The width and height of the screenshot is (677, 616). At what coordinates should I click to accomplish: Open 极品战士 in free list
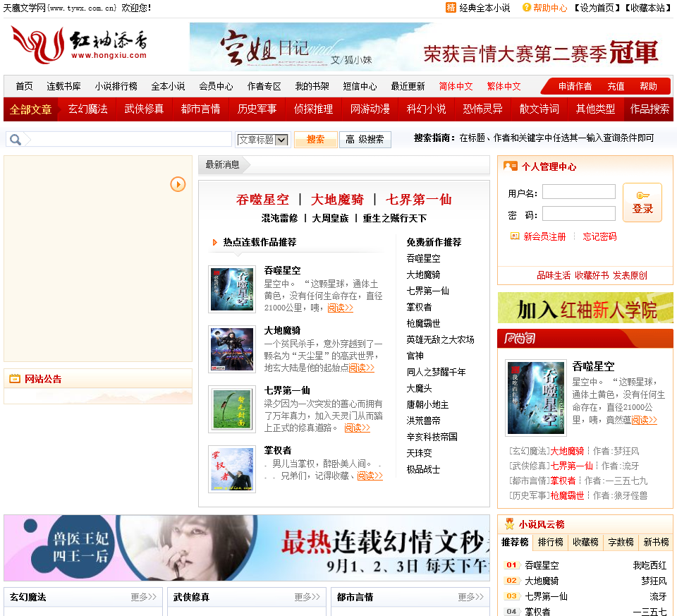tap(423, 469)
